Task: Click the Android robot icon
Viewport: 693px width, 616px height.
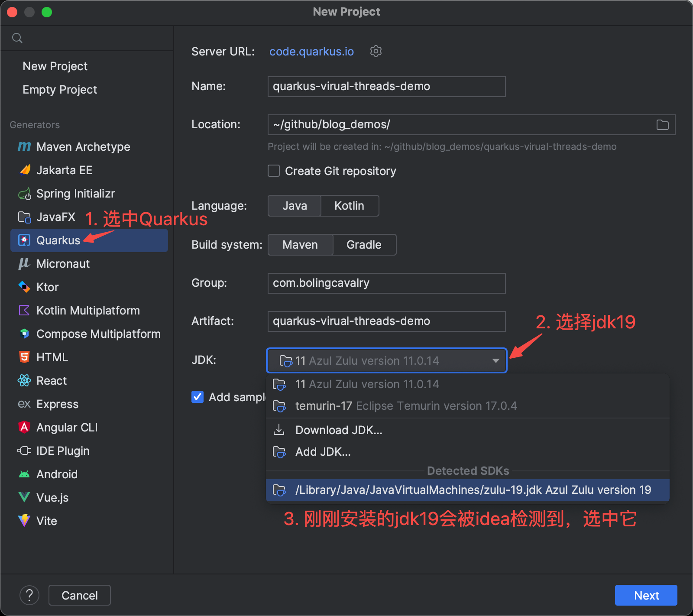Action: click(24, 474)
